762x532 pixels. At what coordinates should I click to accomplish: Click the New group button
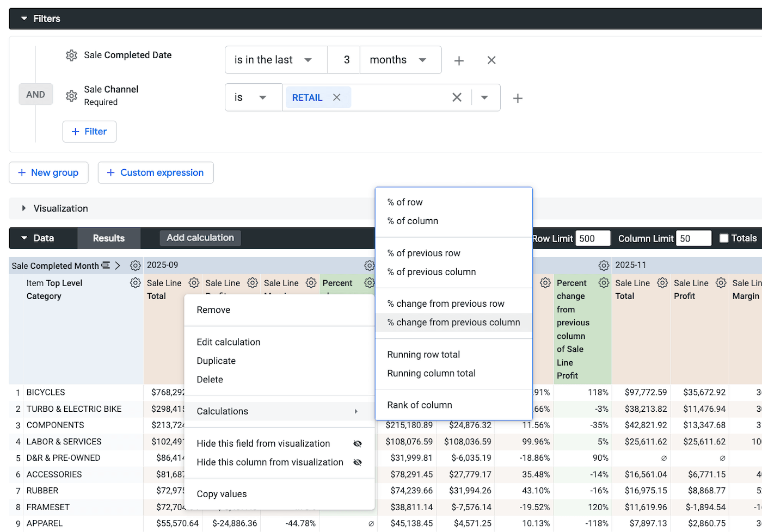pyautogui.click(x=48, y=172)
